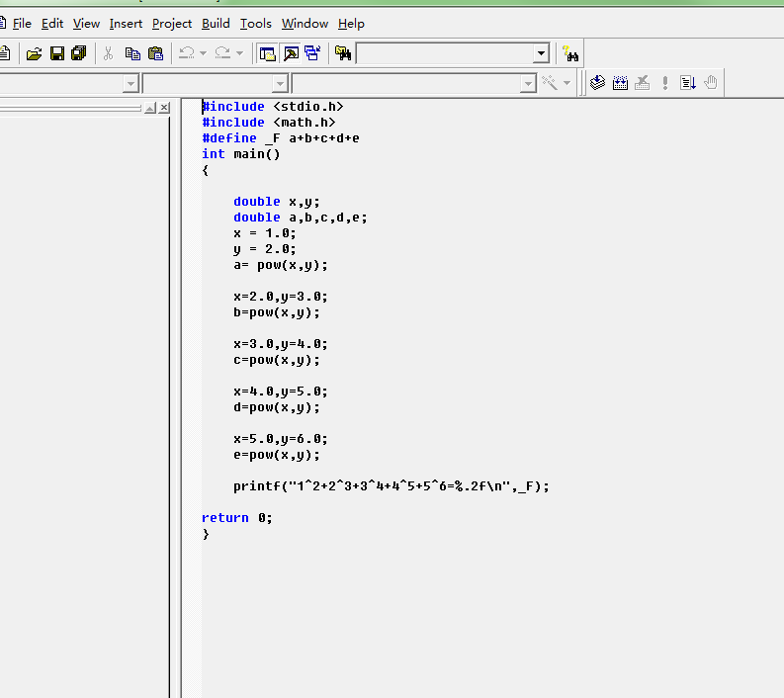Screen dimensions: 784x698
Task: Toggle the Workspace pane icon
Action: pyautogui.click(x=268, y=53)
